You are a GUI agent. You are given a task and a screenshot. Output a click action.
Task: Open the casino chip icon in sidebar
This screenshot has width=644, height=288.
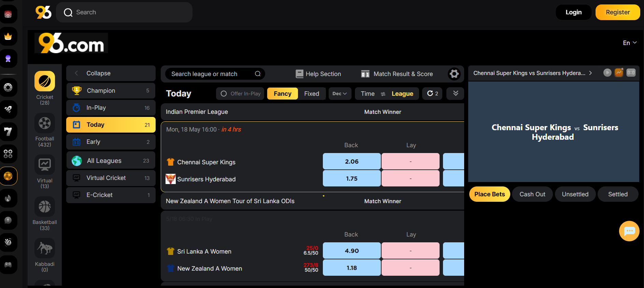8,87
